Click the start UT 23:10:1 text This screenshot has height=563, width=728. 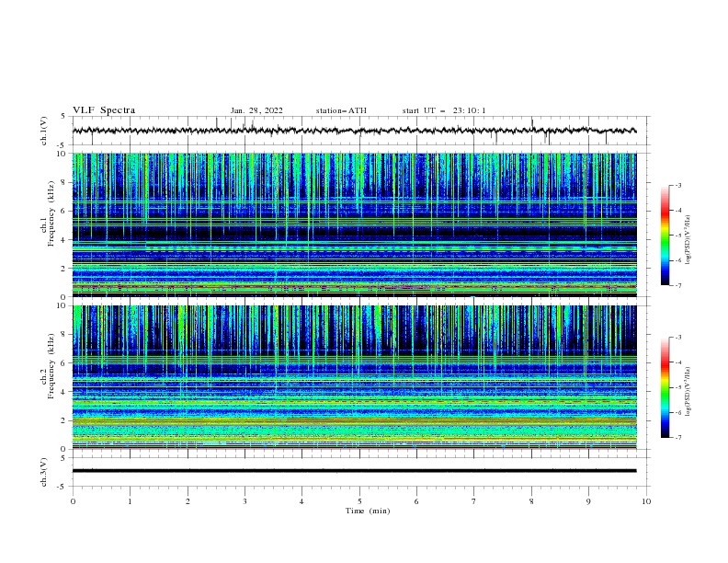click(x=443, y=110)
